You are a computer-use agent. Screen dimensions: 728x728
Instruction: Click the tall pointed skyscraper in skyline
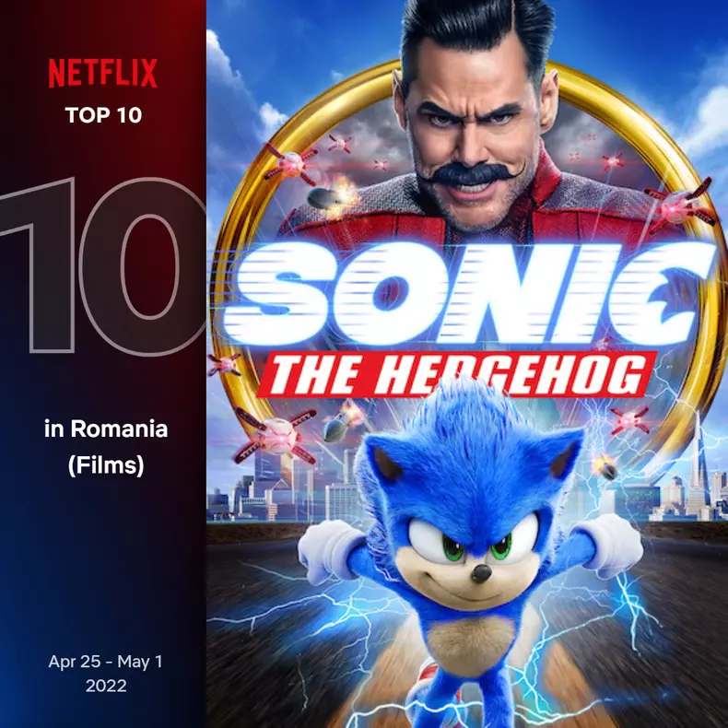(699, 464)
